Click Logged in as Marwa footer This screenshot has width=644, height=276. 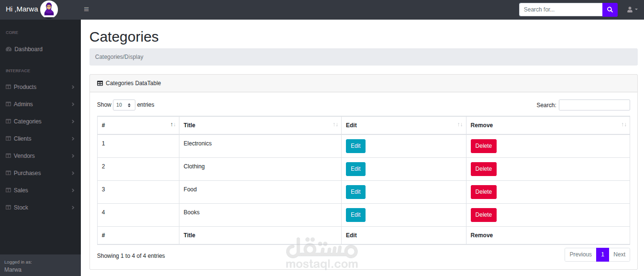click(40, 265)
